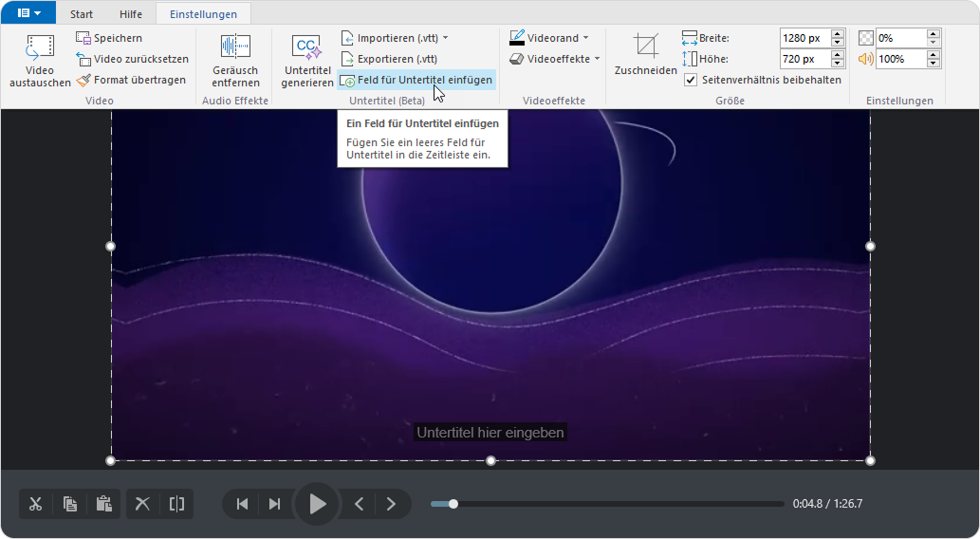Screen dimensions: 980x539
Task: Click the scissors cut icon
Action: (36, 504)
